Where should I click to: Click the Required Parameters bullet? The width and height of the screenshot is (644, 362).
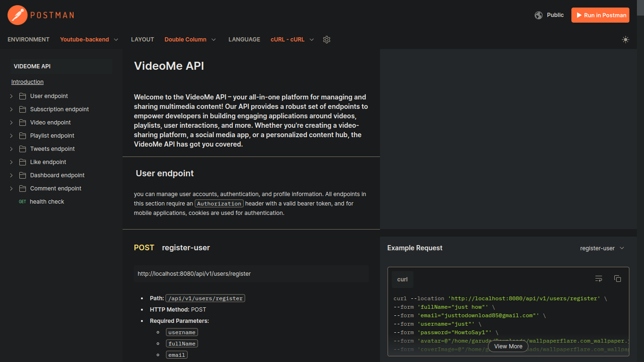[x=179, y=321]
